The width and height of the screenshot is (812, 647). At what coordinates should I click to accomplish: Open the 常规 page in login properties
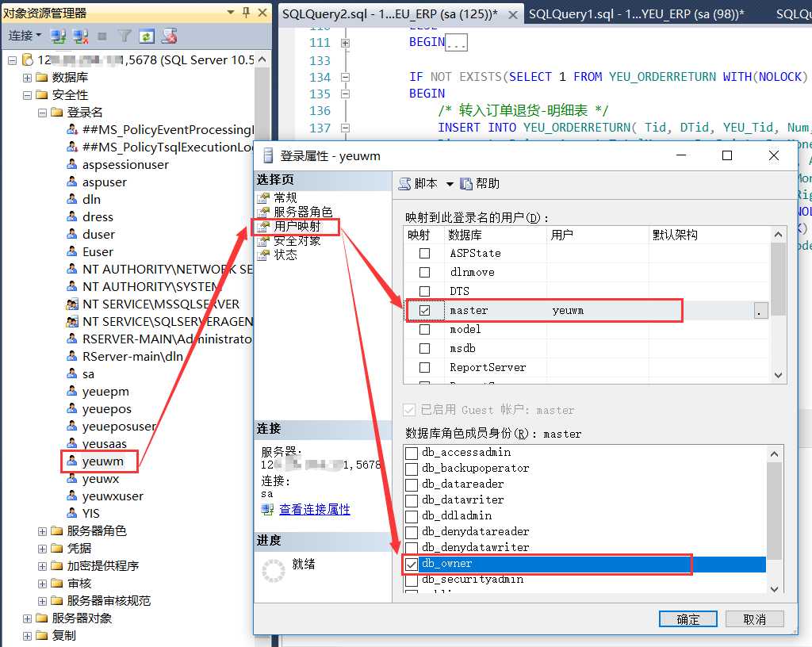[x=285, y=197]
